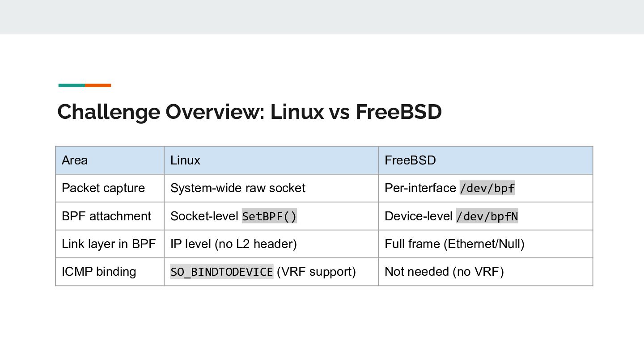The height and width of the screenshot is (362, 644).
Task: Click the slide title Challenge Overview
Action: click(x=250, y=112)
